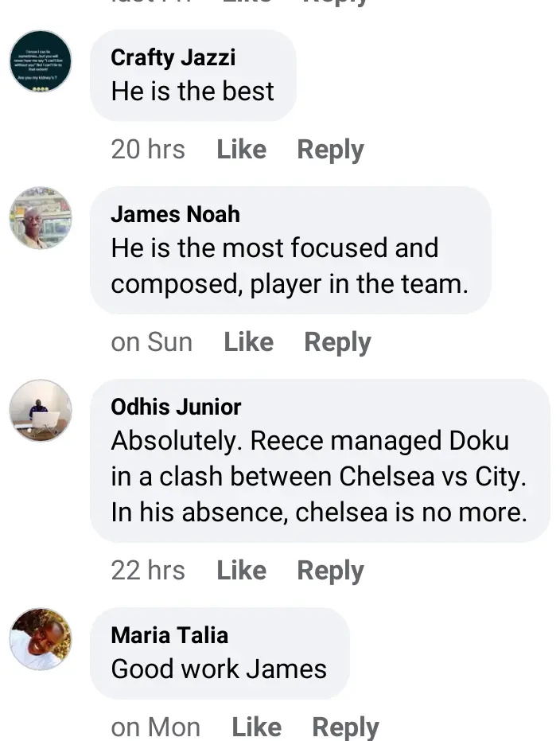Like Odhis Junior's comment
The image size is (560, 741).
pyautogui.click(x=241, y=571)
